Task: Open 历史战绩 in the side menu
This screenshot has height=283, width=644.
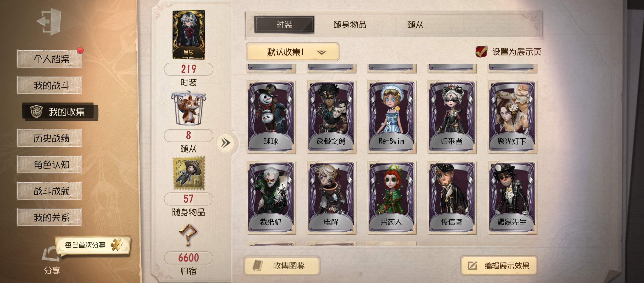Action: [49, 138]
